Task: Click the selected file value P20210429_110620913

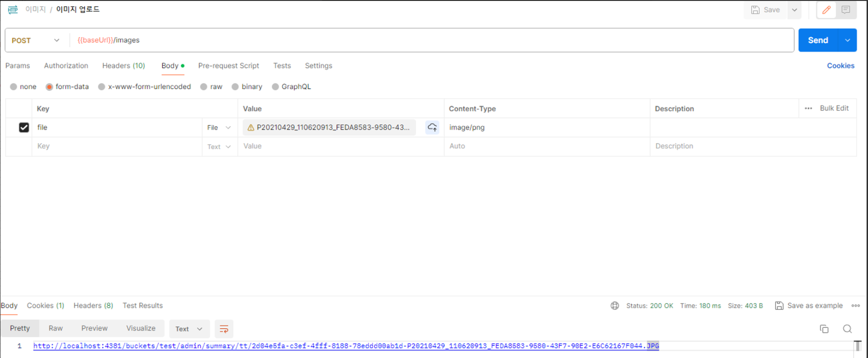Action: (329, 127)
